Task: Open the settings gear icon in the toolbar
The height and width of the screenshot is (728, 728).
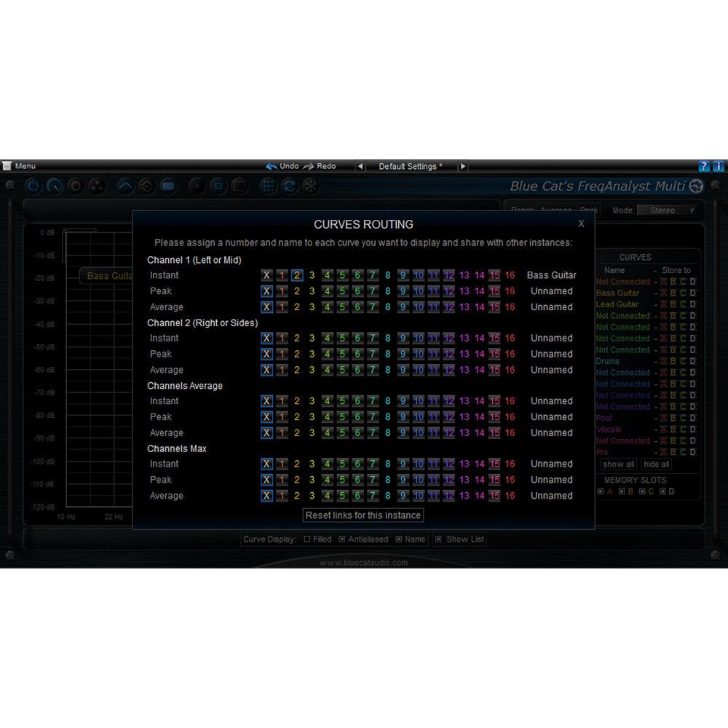Action: 75,186
